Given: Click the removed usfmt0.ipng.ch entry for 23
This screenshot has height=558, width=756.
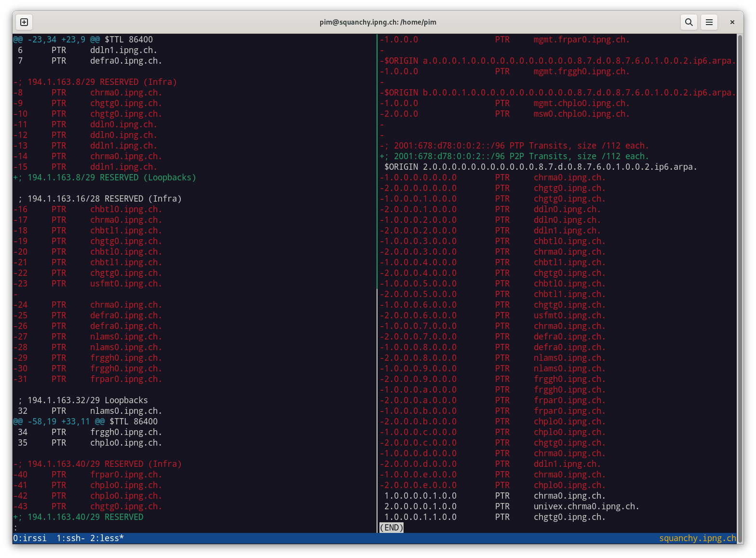Looking at the screenshot, I should [125, 284].
